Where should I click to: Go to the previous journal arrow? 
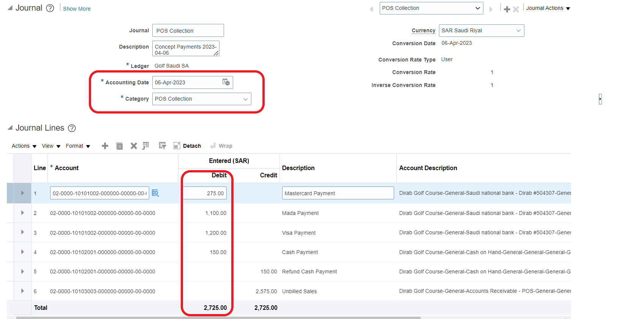tap(371, 9)
